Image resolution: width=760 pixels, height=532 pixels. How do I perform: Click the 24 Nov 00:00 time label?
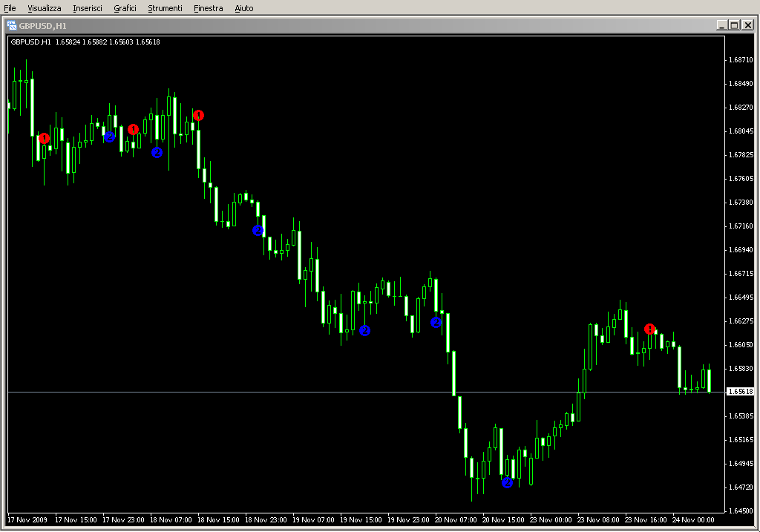(x=693, y=520)
